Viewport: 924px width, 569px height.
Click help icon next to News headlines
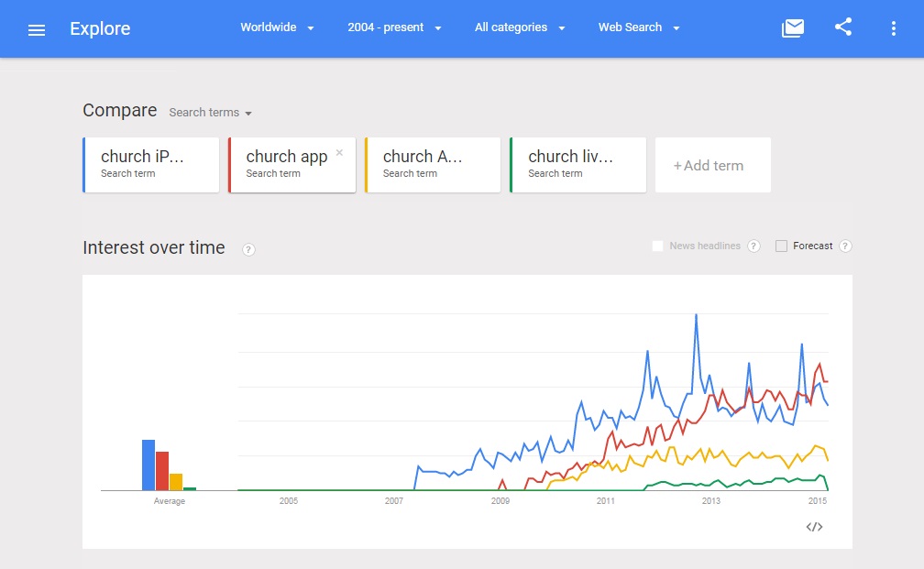pyautogui.click(x=753, y=246)
